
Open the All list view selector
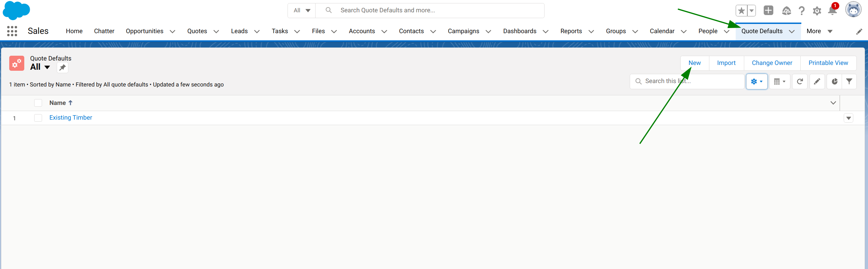40,67
